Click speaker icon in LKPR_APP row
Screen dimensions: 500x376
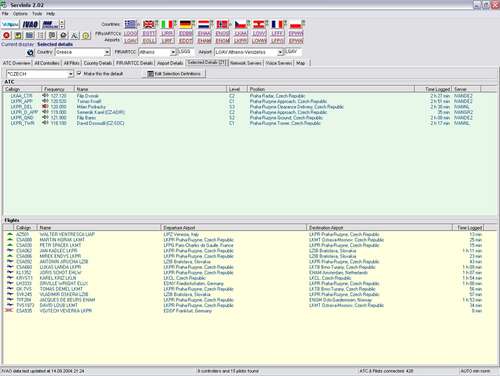click(x=45, y=101)
